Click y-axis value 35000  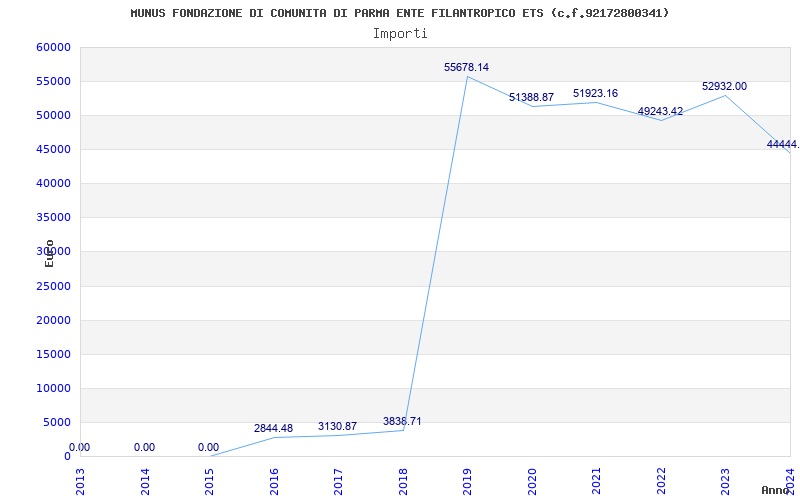pos(53,218)
